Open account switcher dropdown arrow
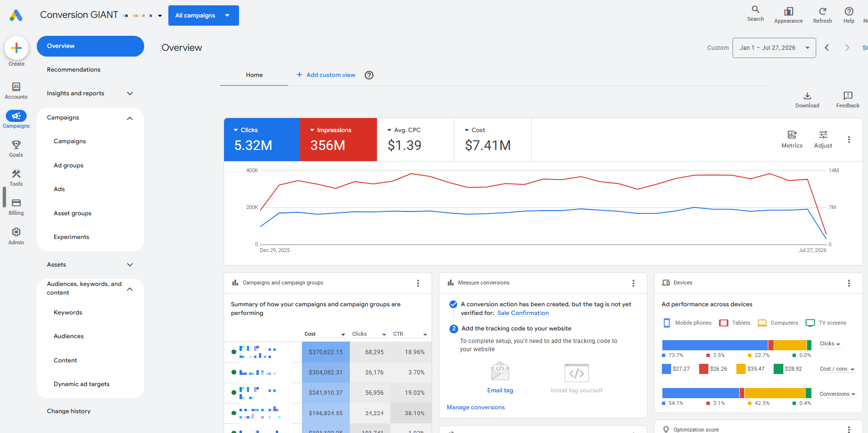 click(160, 15)
